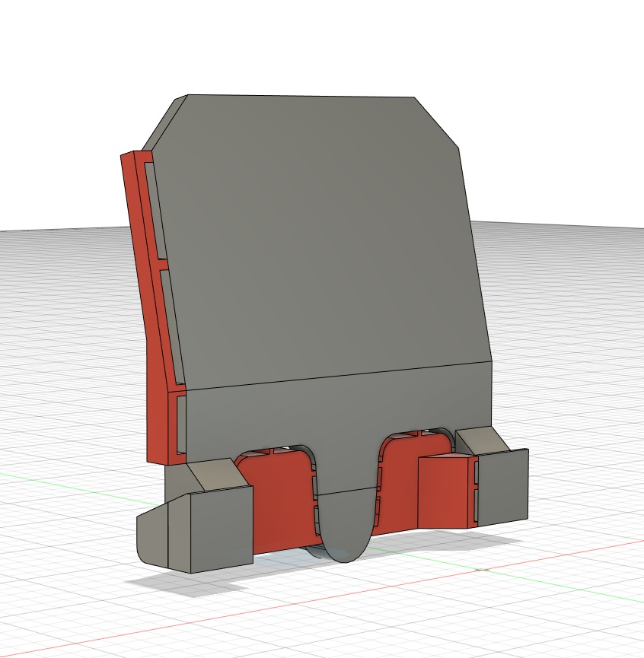644x658 pixels.
Task: Select the sloped top face of right gray block
Action: (x=480, y=440)
